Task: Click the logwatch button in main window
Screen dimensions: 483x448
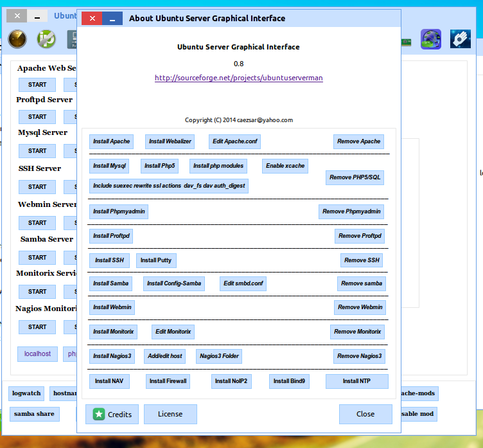Action: (x=26, y=394)
